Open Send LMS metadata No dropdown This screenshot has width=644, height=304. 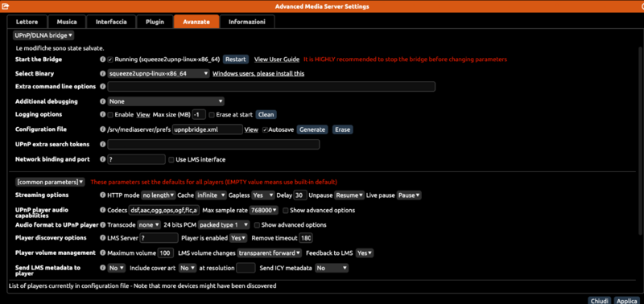[x=116, y=268]
